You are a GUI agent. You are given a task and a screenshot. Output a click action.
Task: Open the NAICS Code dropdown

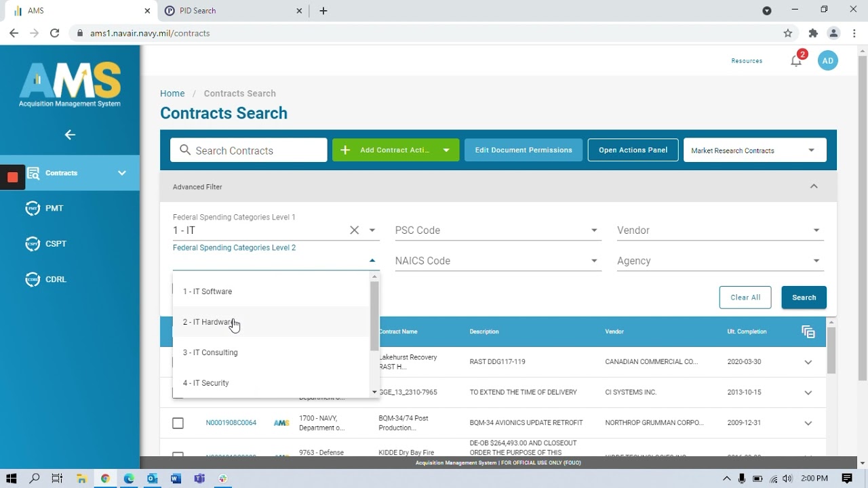[498, 261]
